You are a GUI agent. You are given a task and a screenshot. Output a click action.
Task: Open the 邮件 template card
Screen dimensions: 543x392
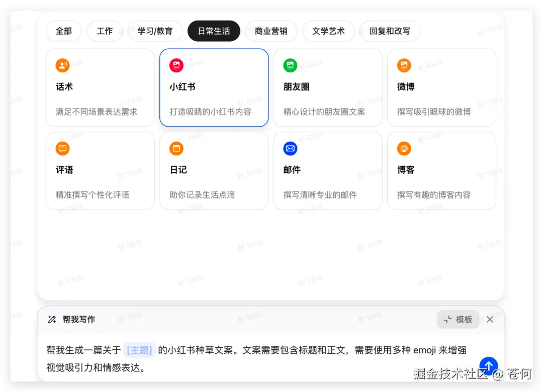click(x=328, y=170)
